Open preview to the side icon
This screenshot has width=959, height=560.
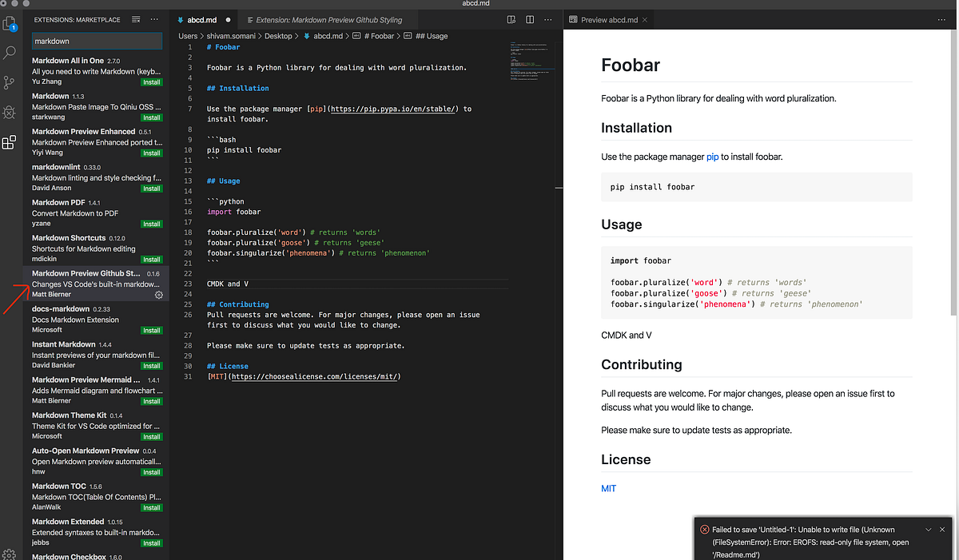511,19
